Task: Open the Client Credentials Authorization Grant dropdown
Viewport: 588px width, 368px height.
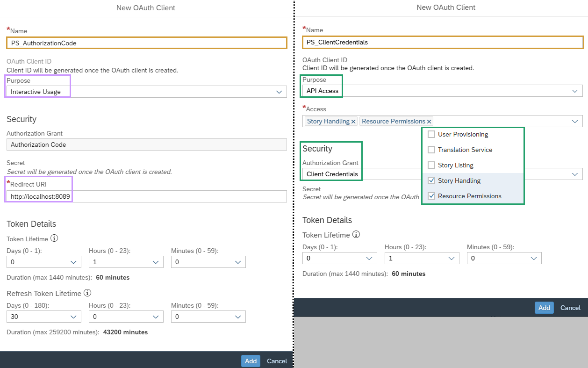Action: [x=575, y=174]
